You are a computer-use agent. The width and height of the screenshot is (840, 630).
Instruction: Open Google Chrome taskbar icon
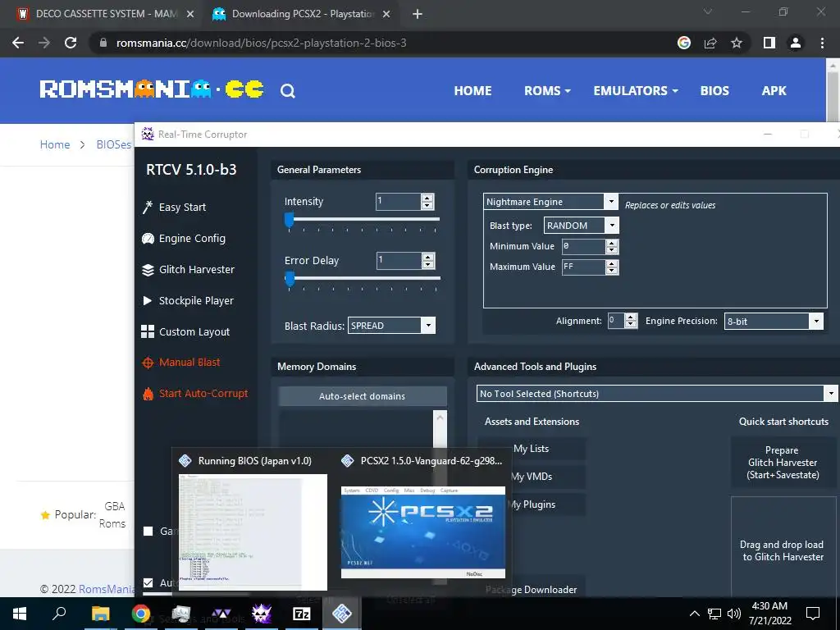141,614
